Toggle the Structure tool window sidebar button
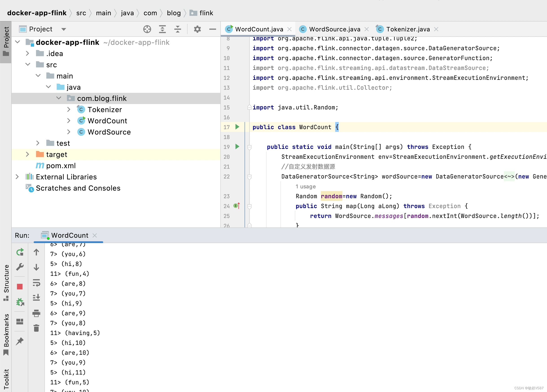Image resolution: width=547 pixels, height=392 pixels. pyautogui.click(x=6, y=283)
